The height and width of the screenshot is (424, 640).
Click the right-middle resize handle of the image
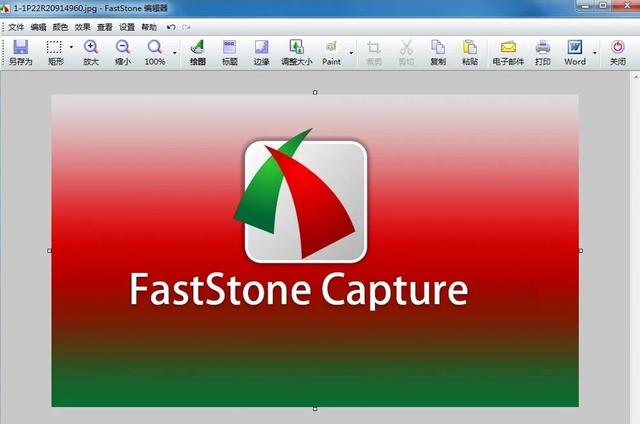click(580, 251)
